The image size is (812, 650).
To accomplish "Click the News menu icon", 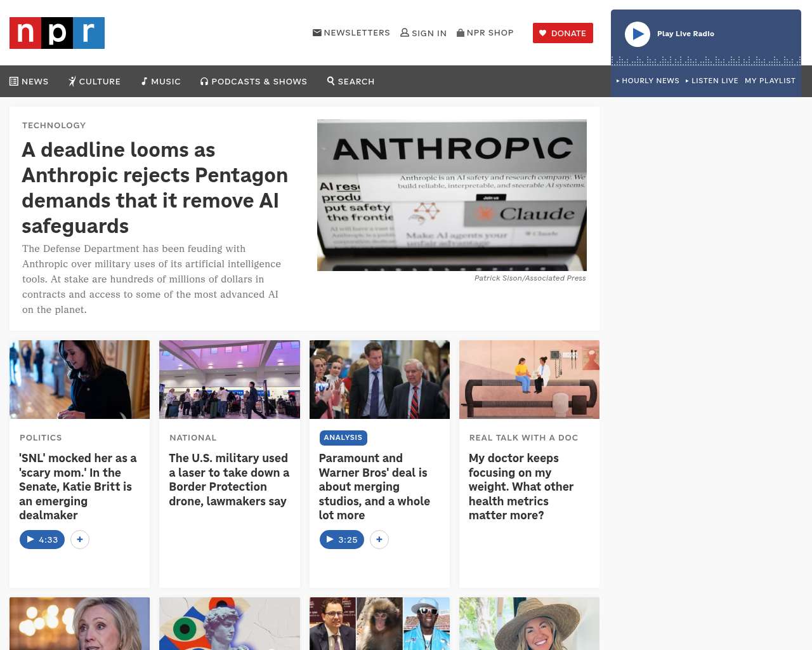I will (14, 81).
